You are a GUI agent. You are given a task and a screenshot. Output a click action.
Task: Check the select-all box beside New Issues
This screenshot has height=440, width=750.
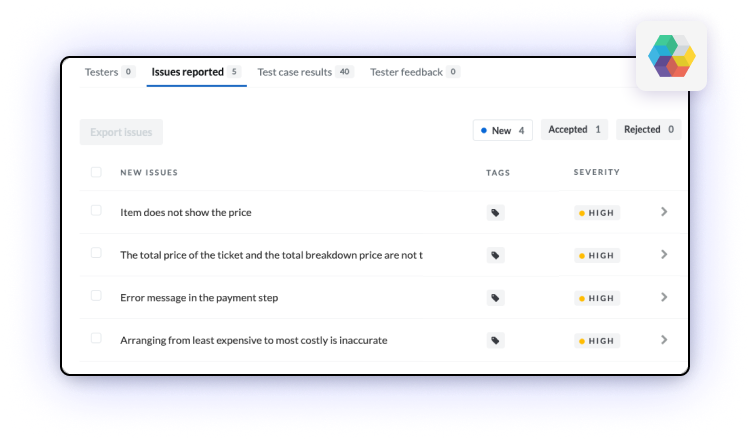click(96, 172)
